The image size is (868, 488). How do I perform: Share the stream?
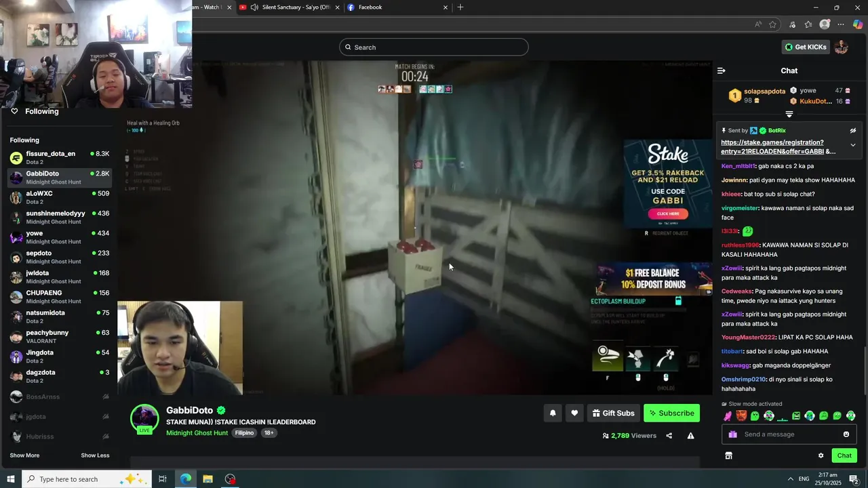669,436
